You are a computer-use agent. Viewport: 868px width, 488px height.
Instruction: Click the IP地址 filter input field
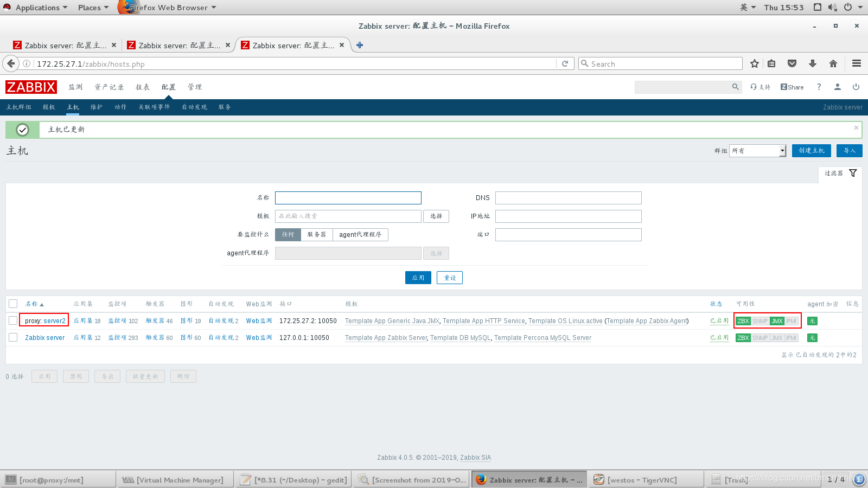click(569, 216)
